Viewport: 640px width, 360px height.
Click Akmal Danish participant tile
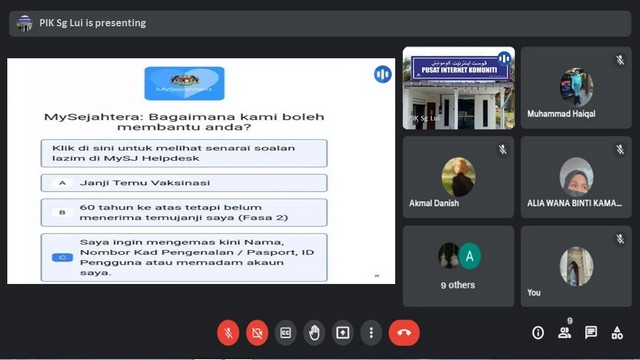click(x=458, y=177)
